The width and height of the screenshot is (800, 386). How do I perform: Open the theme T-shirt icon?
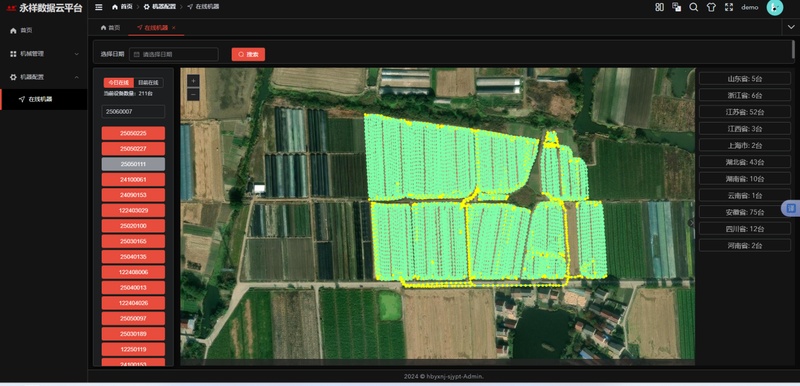[711, 7]
